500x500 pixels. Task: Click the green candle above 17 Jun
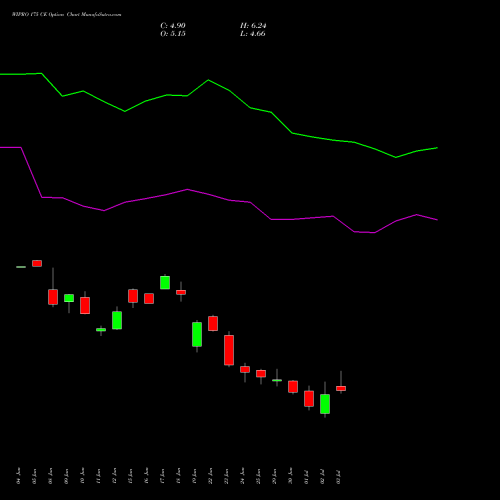point(165,282)
